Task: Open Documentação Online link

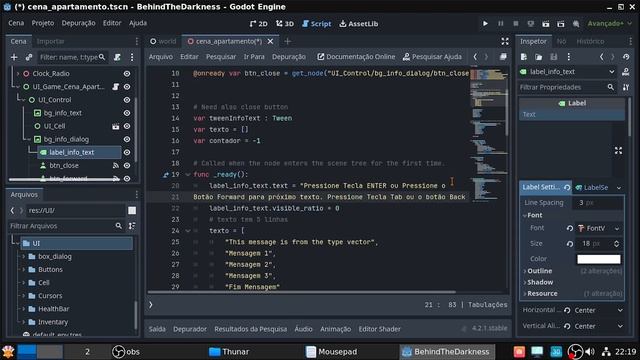Action: click(x=356, y=57)
